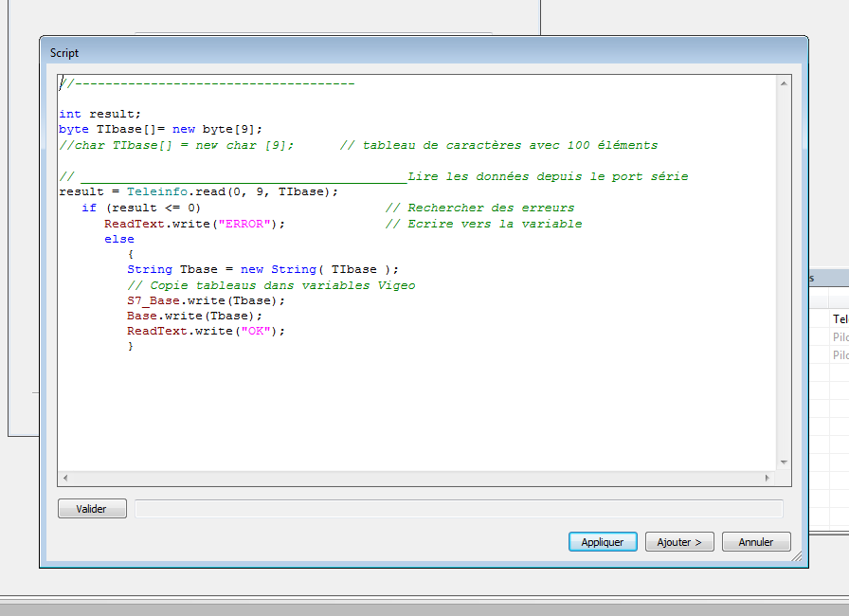
Task: Open the Ajouter > submenu button
Action: [679, 542]
